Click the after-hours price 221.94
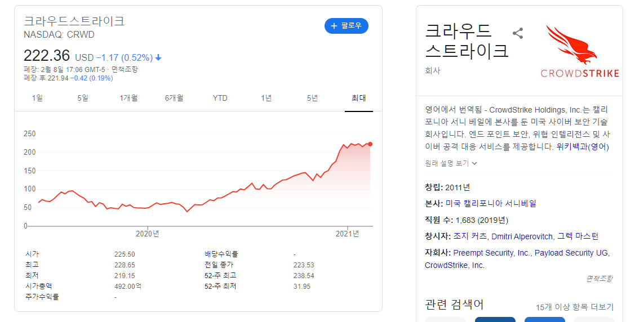The image size is (644, 322). point(58,78)
